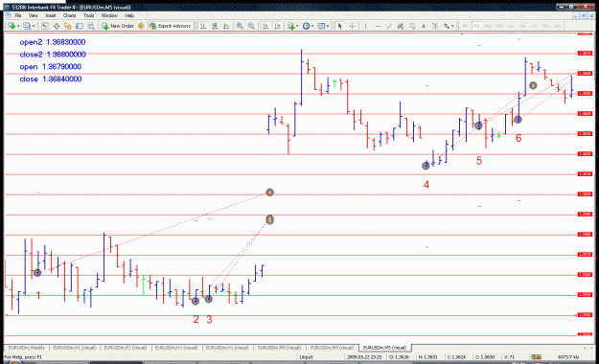The image size is (599, 364).
Task: Open the Window menu
Action: click(109, 15)
